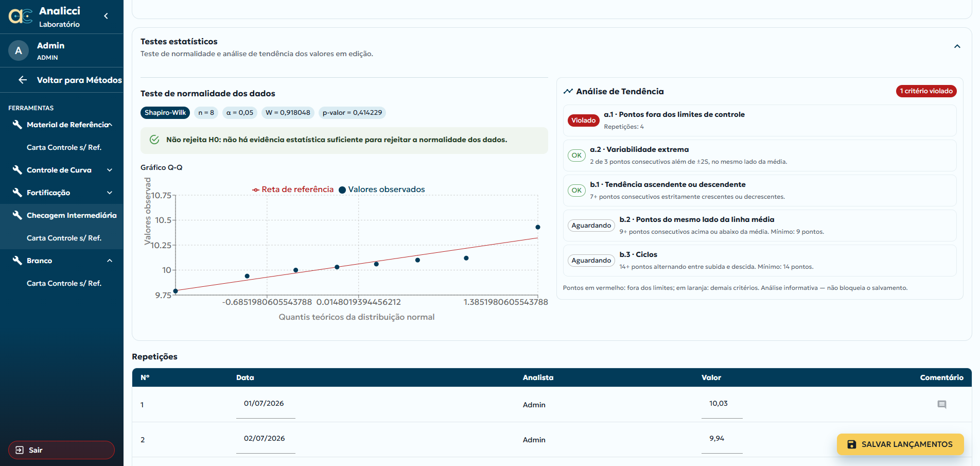Click the Data column header

click(245, 377)
